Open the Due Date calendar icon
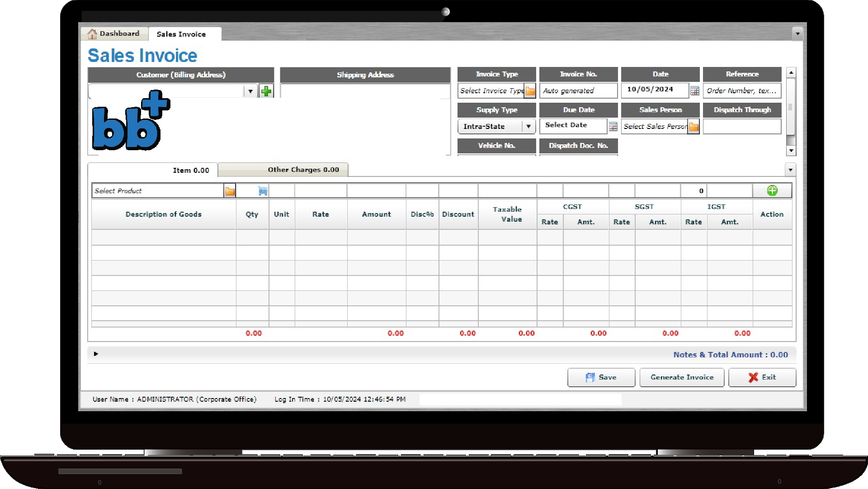Image resolution: width=868 pixels, height=489 pixels. 613,127
